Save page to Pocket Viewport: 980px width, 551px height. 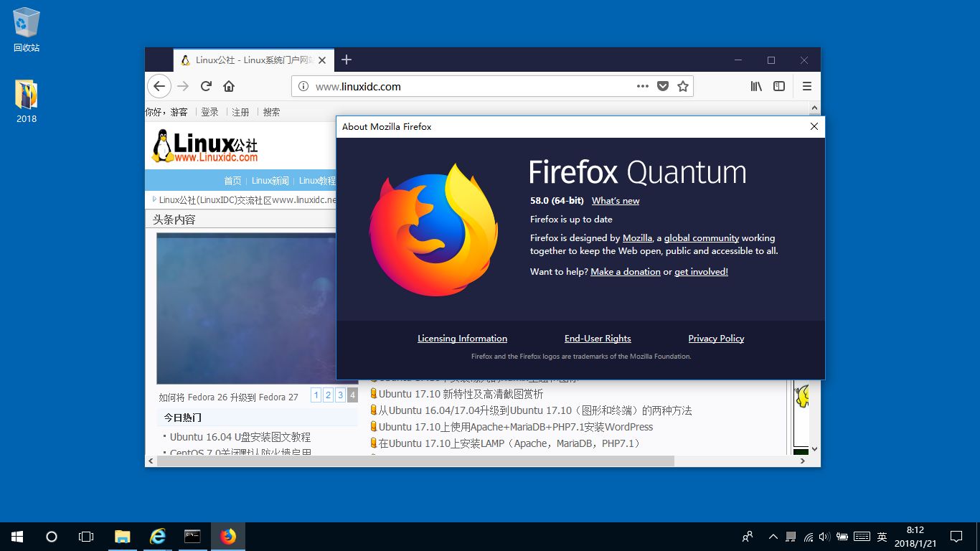(663, 86)
